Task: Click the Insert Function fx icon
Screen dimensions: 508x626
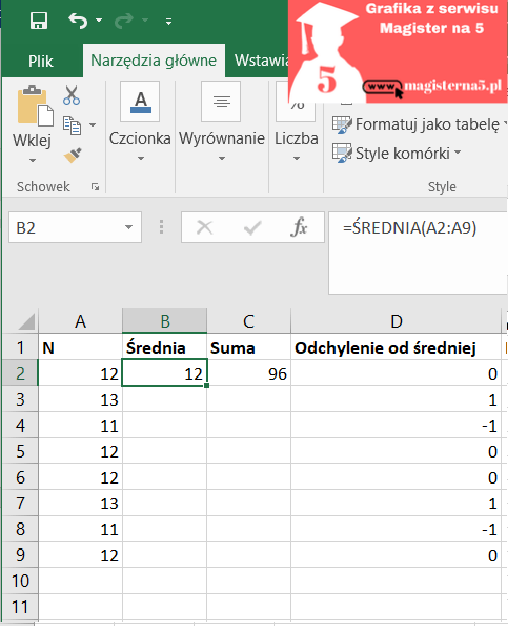Action: click(x=299, y=228)
